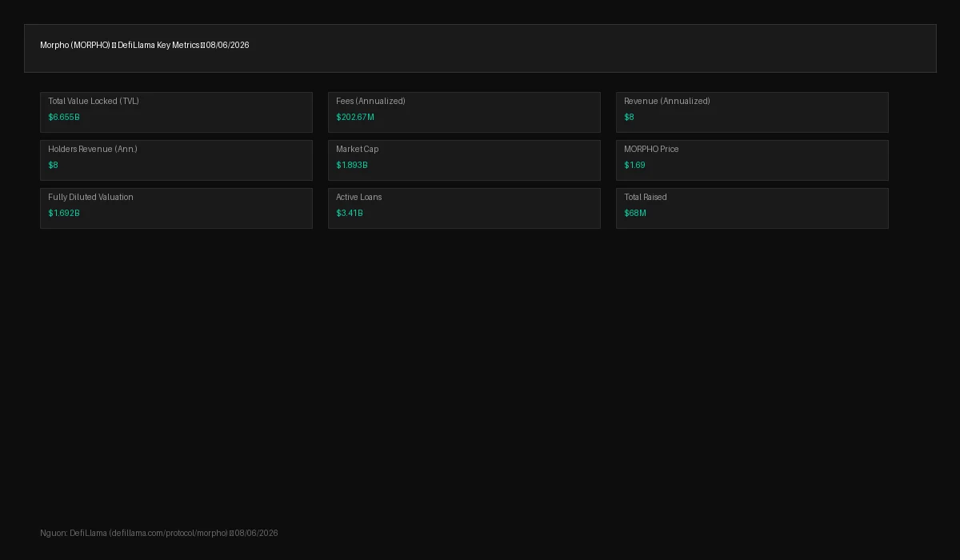Click the "$3.41B" active loans value

(350, 214)
